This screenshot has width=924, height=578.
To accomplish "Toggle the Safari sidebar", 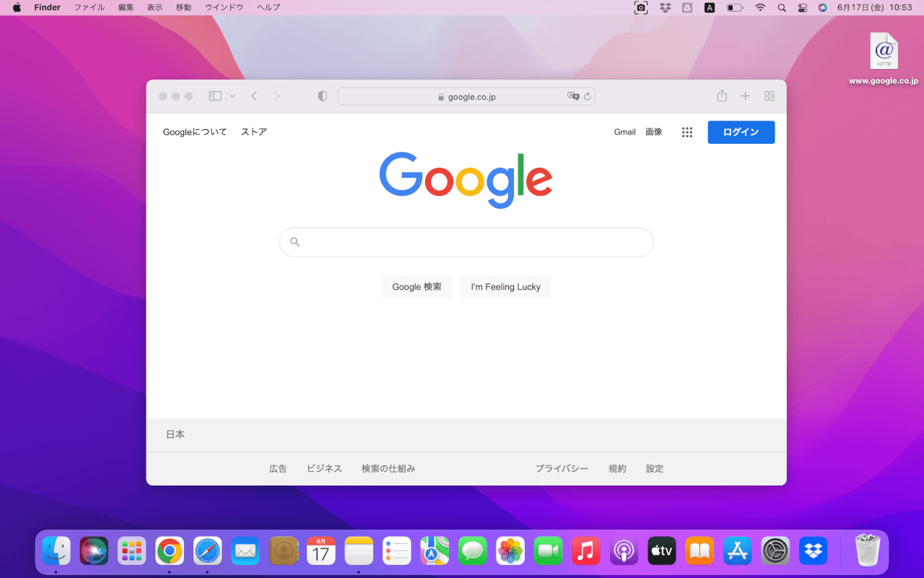I will pyautogui.click(x=215, y=96).
